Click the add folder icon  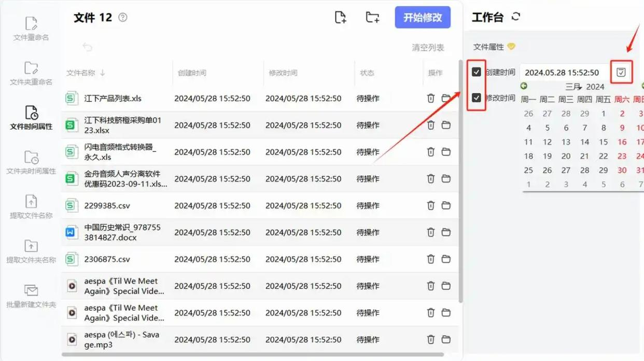(372, 17)
